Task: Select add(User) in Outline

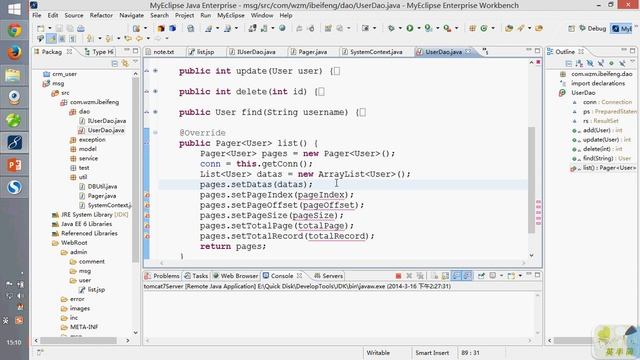Action: pyautogui.click(x=596, y=130)
